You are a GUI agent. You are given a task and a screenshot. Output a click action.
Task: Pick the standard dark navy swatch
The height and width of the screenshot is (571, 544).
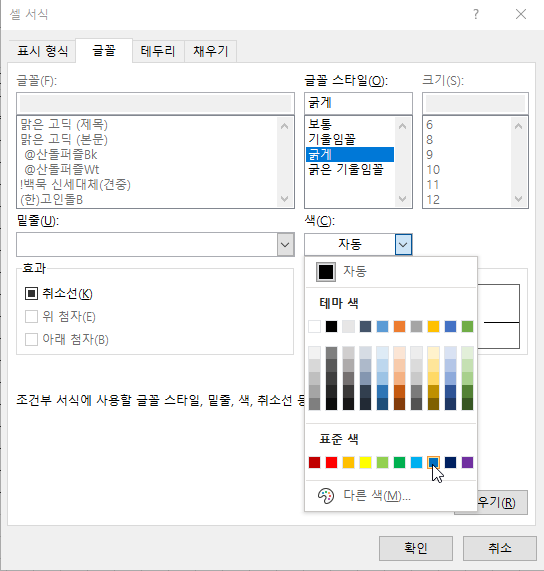(450, 462)
